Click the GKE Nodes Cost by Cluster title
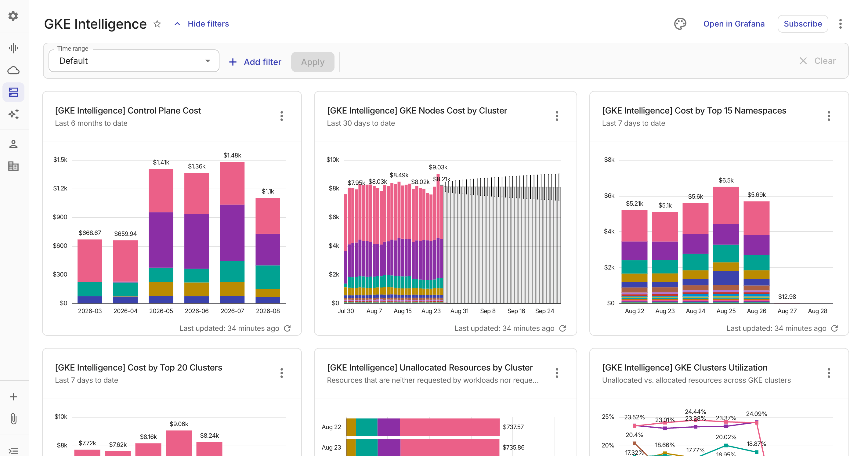Image resolution: width=868 pixels, height=456 pixels. (x=417, y=110)
